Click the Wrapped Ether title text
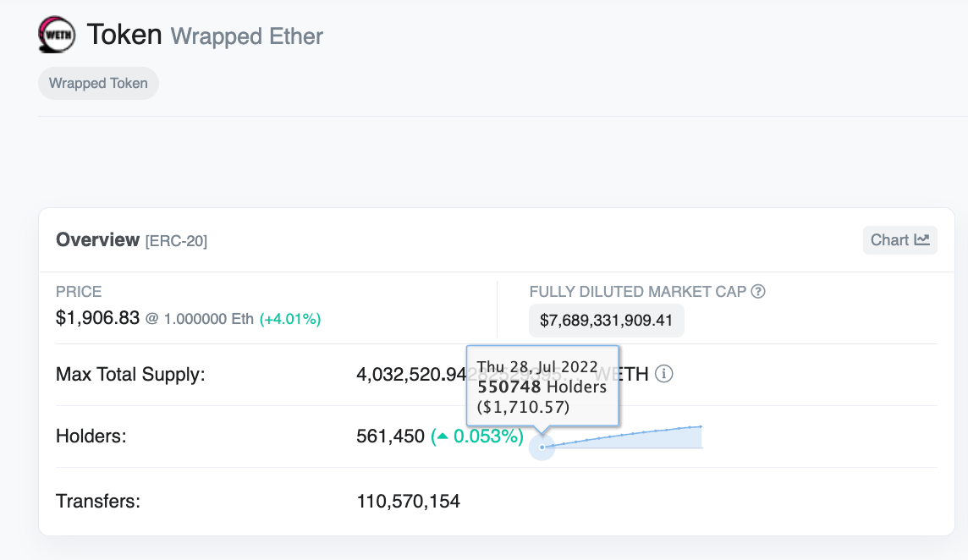 pos(247,36)
